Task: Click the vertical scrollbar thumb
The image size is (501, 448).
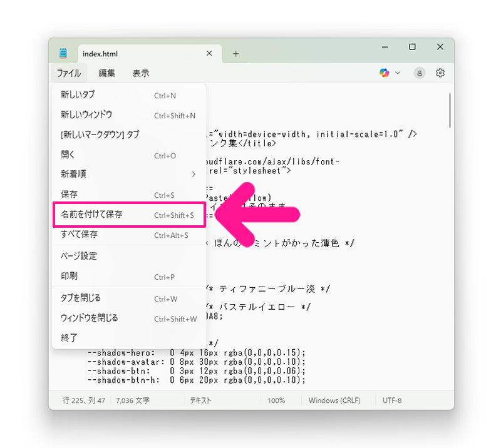Action: coord(450,109)
